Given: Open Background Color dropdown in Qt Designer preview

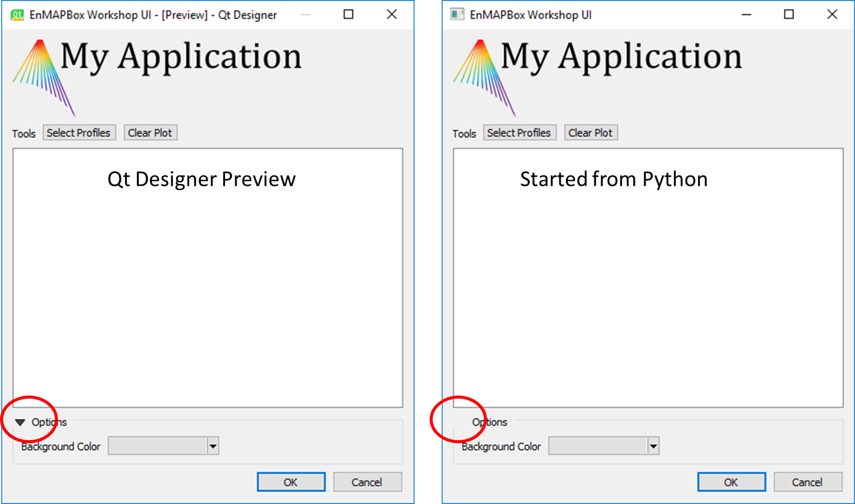Looking at the screenshot, I should 164,447.
